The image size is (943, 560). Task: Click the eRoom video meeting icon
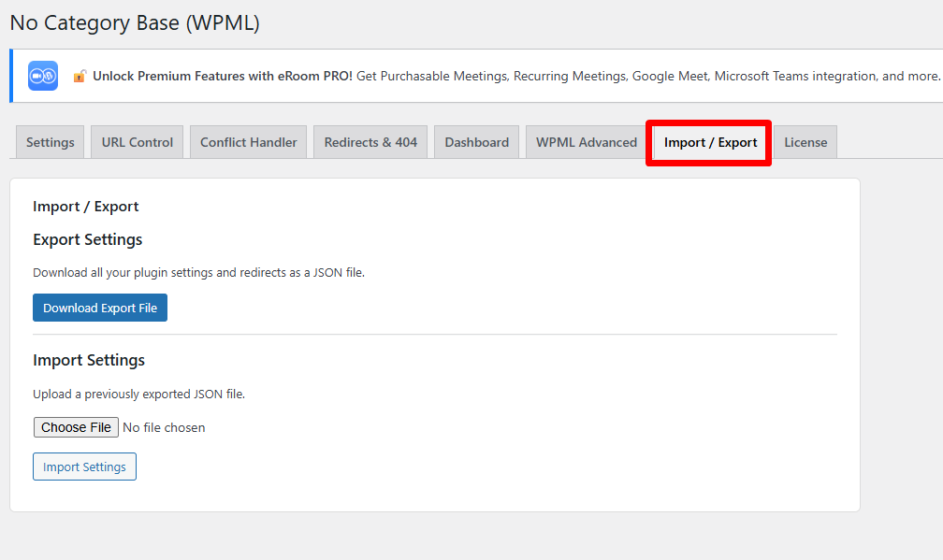[x=43, y=76]
